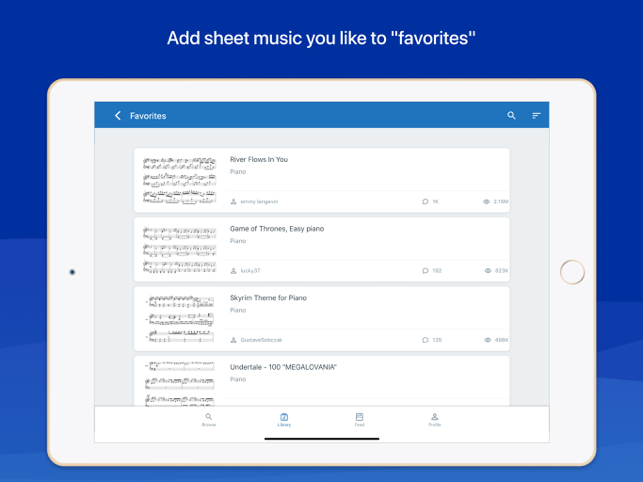Select the title Skyrim Theme for Piano

coord(268,298)
